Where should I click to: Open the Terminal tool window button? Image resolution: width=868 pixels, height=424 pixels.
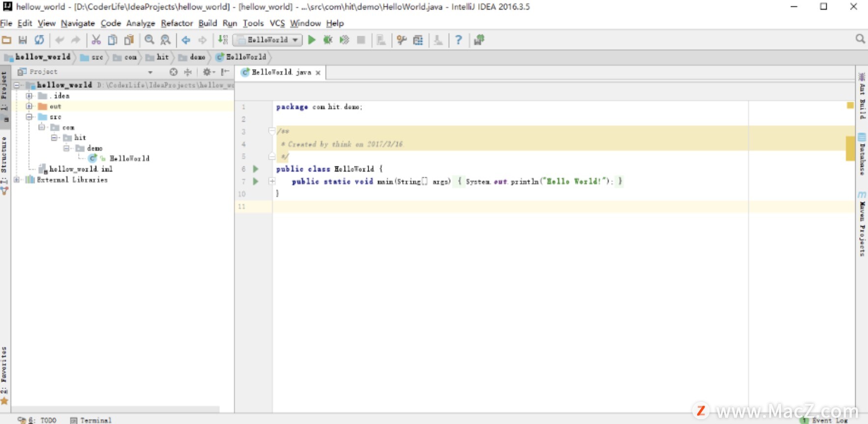[91, 420]
